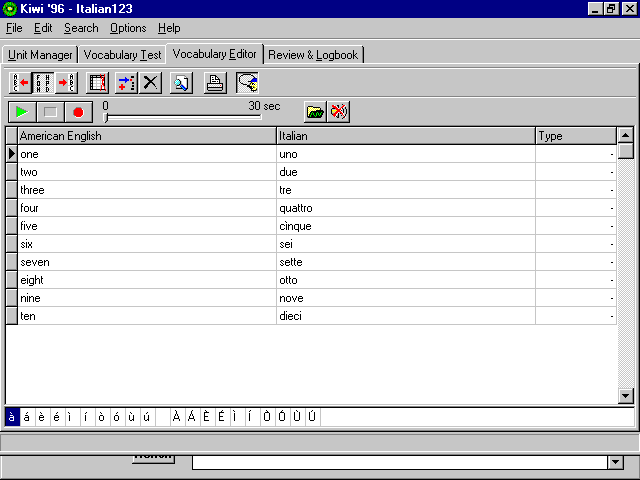Screen dimensions: 640x480
Task: Open the magnifier search icon
Action: pyautogui.click(x=182, y=83)
